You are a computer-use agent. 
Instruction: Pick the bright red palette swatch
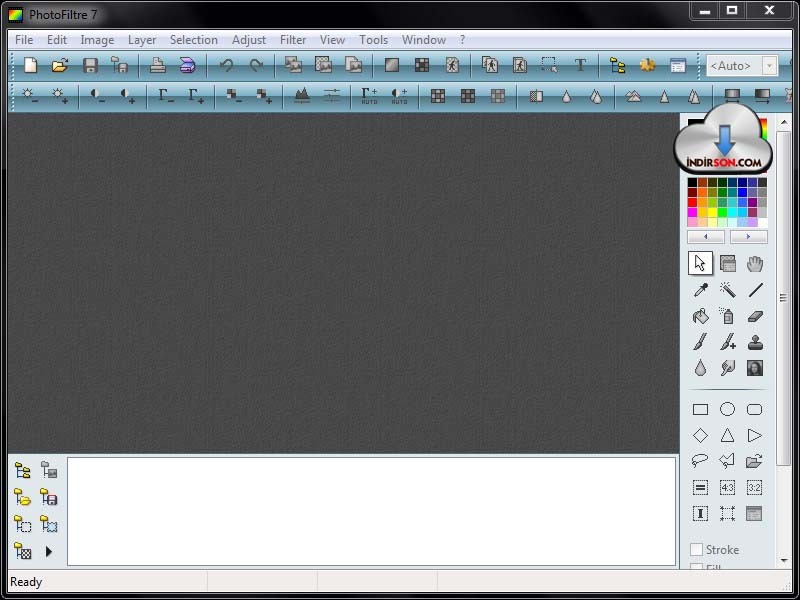click(692, 203)
